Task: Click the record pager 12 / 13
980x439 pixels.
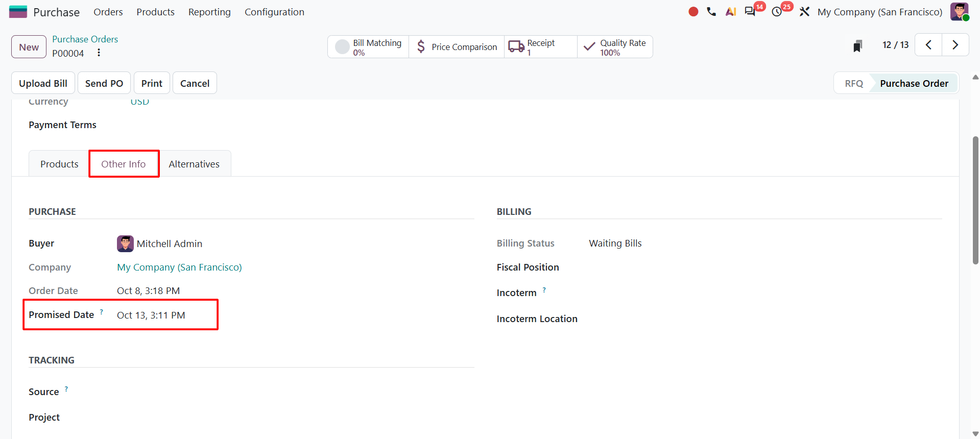Action: [x=895, y=45]
